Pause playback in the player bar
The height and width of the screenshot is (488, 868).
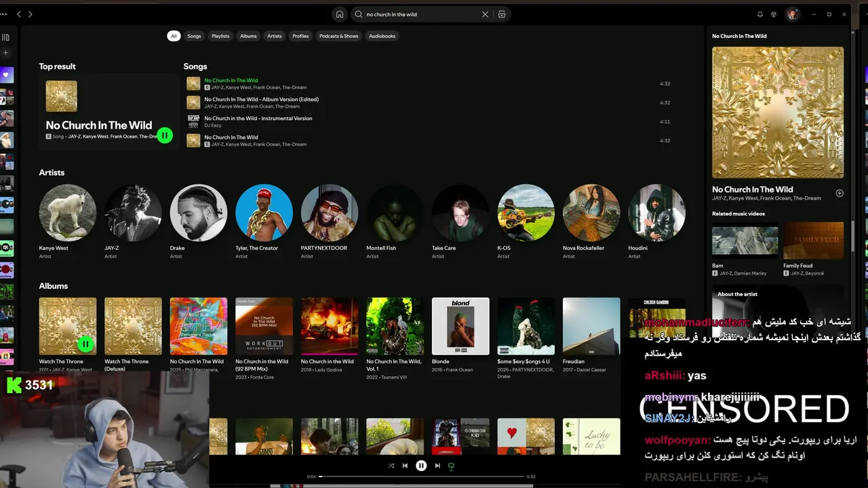[421, 466]
